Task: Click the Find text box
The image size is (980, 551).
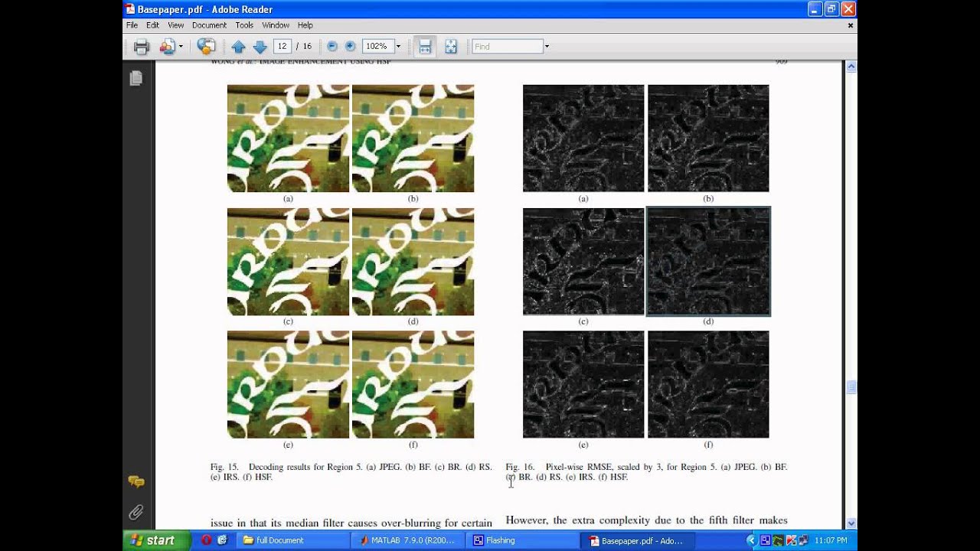Action: pos(508,47)
